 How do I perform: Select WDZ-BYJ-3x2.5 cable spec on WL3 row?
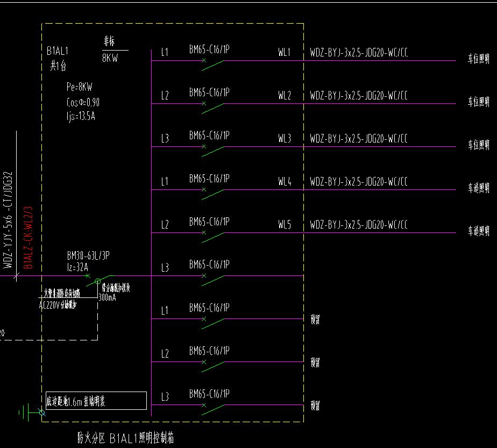point(358,138)
